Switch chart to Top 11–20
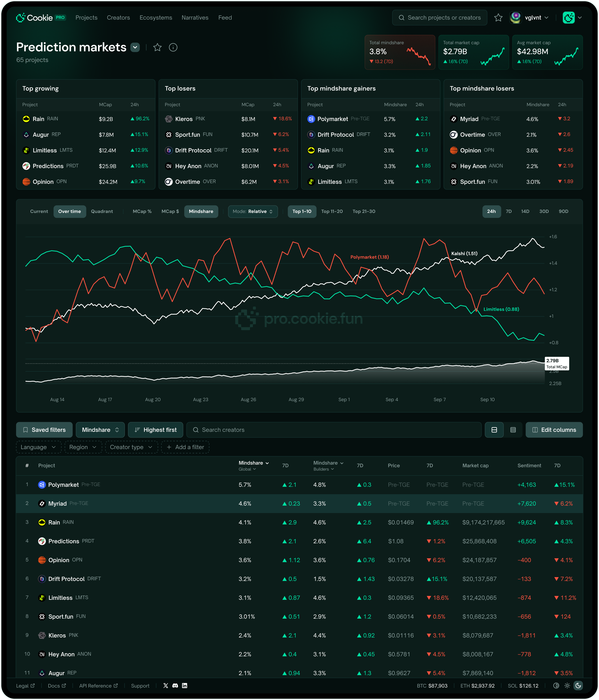 [x=332, y=212]
